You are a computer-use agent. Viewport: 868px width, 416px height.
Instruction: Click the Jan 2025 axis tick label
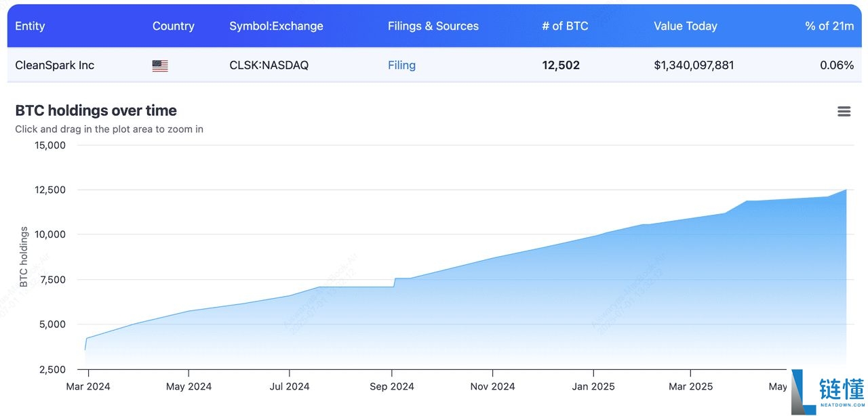coord(593,387)
